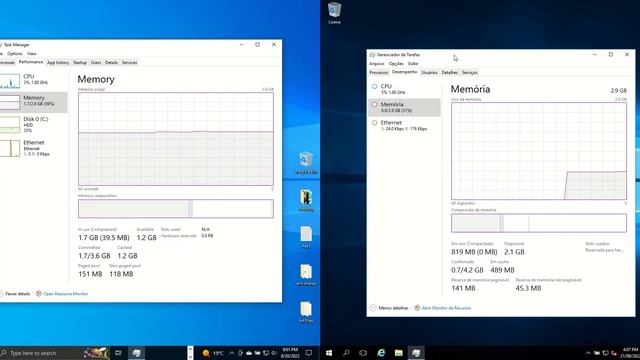Select Ethernet item in left Task Manager sidebar

tap(33, 148)
